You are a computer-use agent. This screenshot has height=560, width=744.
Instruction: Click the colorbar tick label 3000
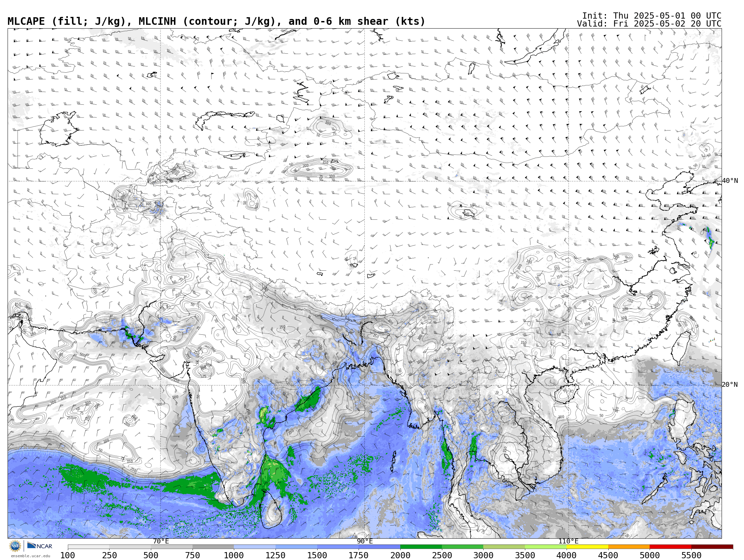[x=484, y=555]
